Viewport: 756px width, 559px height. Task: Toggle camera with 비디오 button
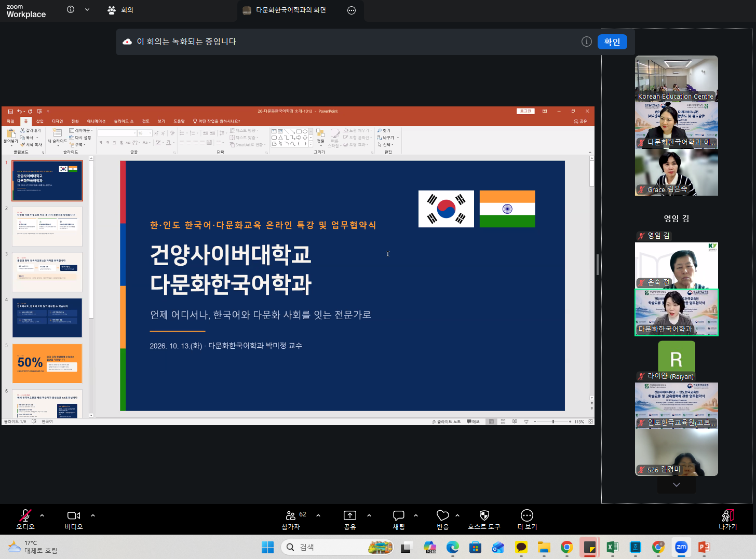coord(74,519)
